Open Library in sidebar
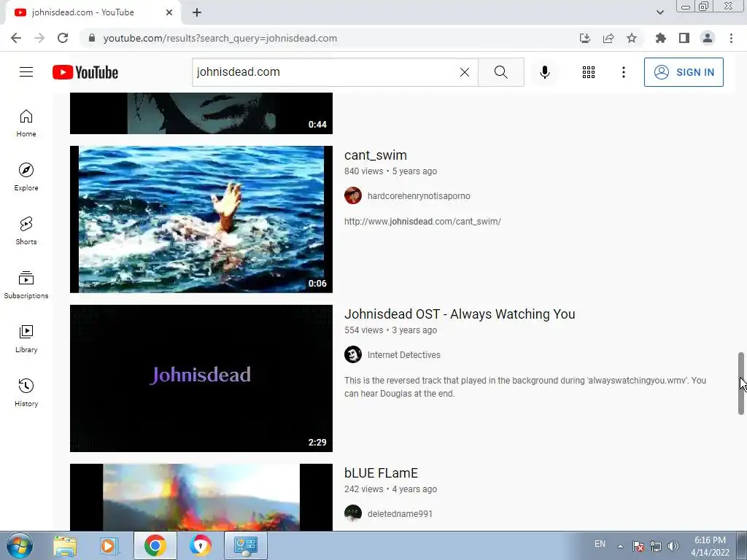The height and width of the screenshot is (560, 747). pos(26,338)
